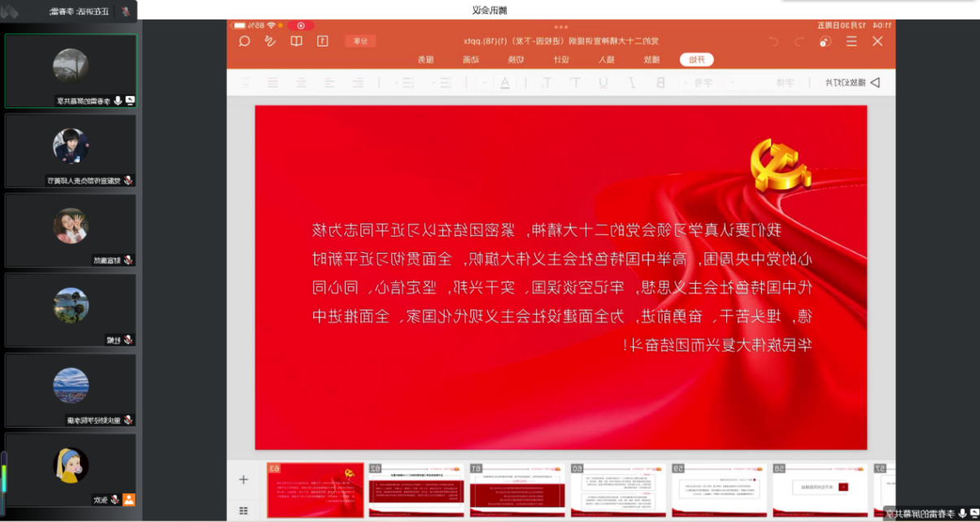
Task: Click the slide body text paragraph
Action: pos(563,287)
